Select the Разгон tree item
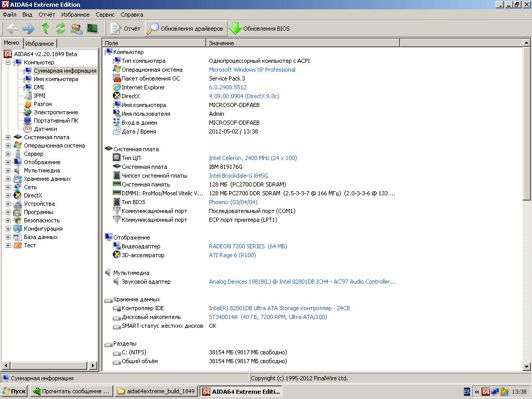532x399 pixels. click(x=43, y=104)
